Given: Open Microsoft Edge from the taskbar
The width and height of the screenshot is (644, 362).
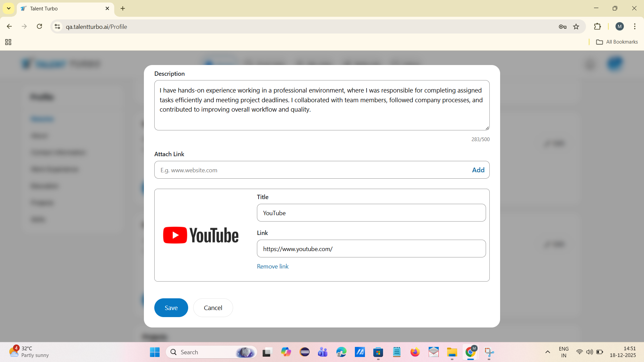Looking at the screenshot, I should (341, 352).
